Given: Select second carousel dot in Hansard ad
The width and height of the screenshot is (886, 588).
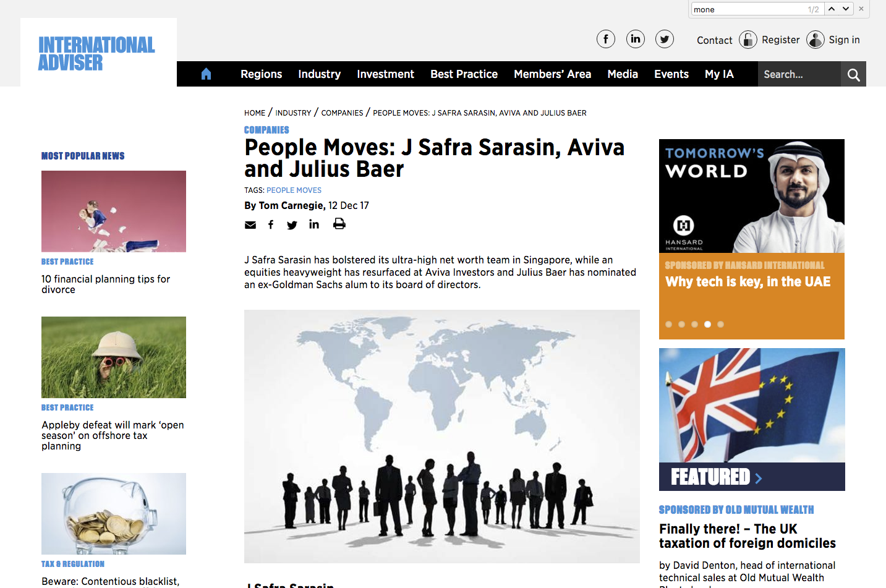Looking at the screenshot, I should (x=681, y=324).
